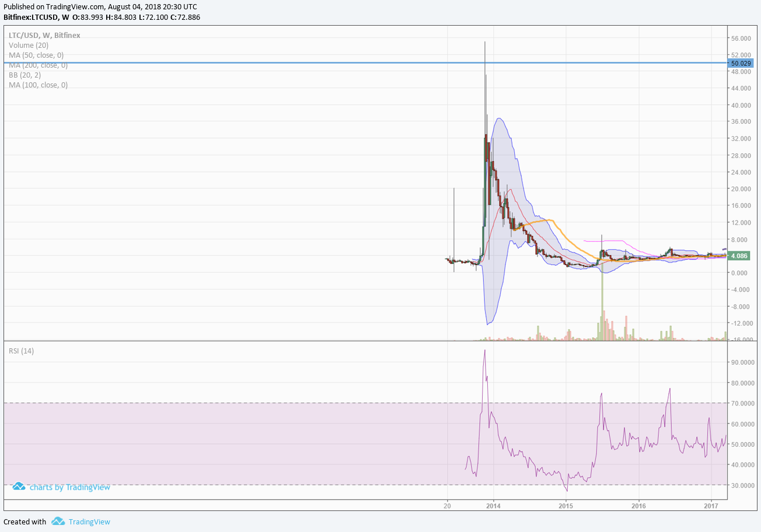
Task: Click the 30.0000 RSI oversold level label
Action: tap(743, 485)
